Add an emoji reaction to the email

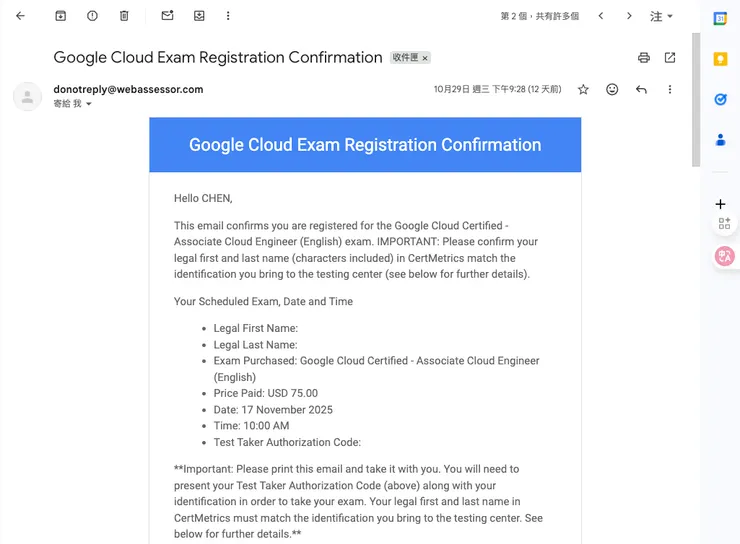612,89
